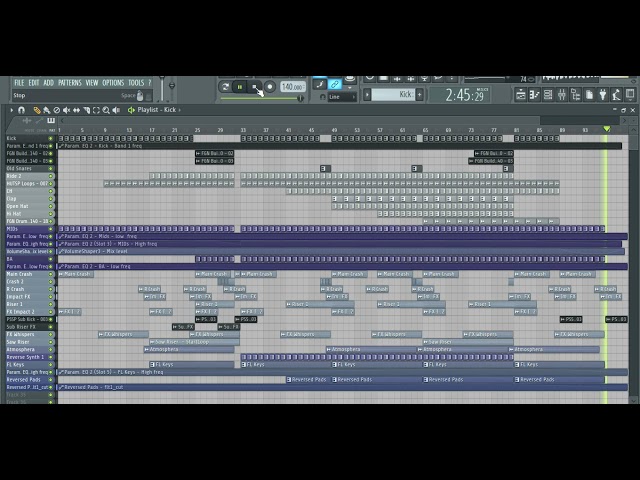Click the 140.000 tempo field
The image size is (640, 480).
point(292,87)
